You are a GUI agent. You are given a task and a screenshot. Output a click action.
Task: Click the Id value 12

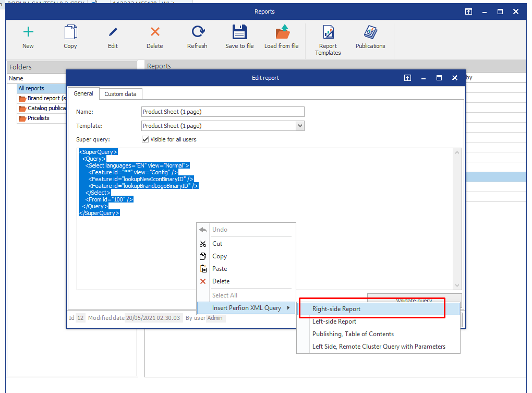[x=80, y=318]
